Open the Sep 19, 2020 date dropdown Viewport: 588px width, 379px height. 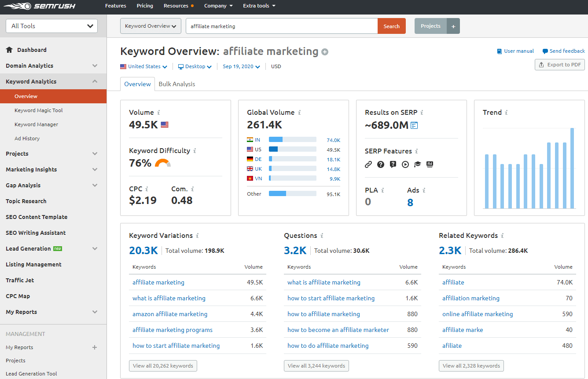pyautogui.click(x=241, y=67)
